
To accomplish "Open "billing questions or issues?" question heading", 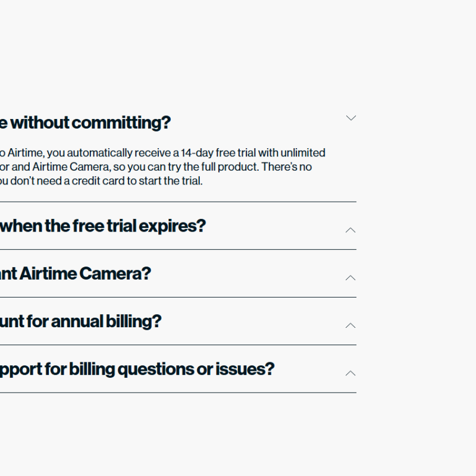I will coord(137,369).
